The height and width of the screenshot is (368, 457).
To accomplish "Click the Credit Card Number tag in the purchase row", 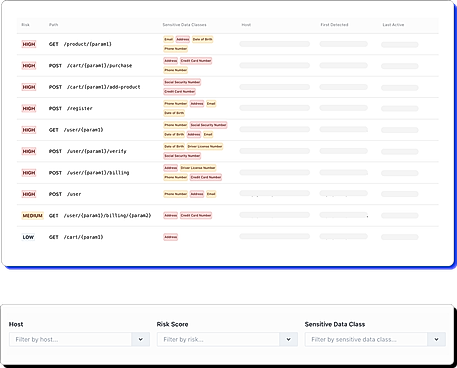I will point(196,61).
